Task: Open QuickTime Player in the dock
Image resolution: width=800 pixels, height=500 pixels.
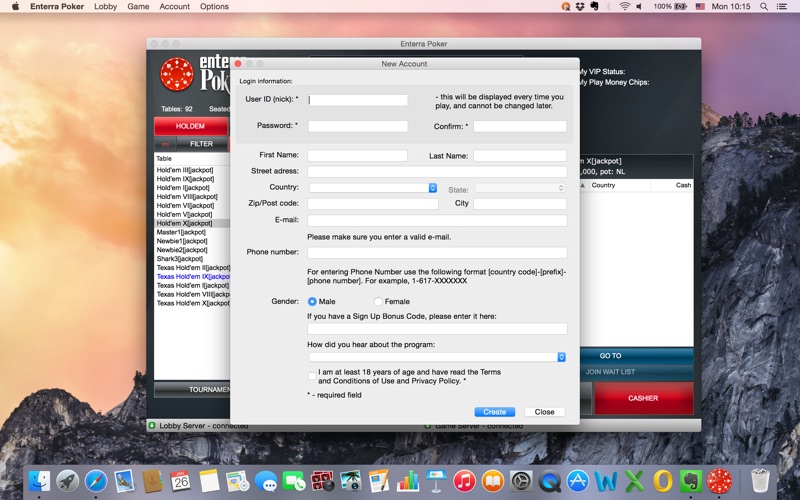Action: click(549, 481)
